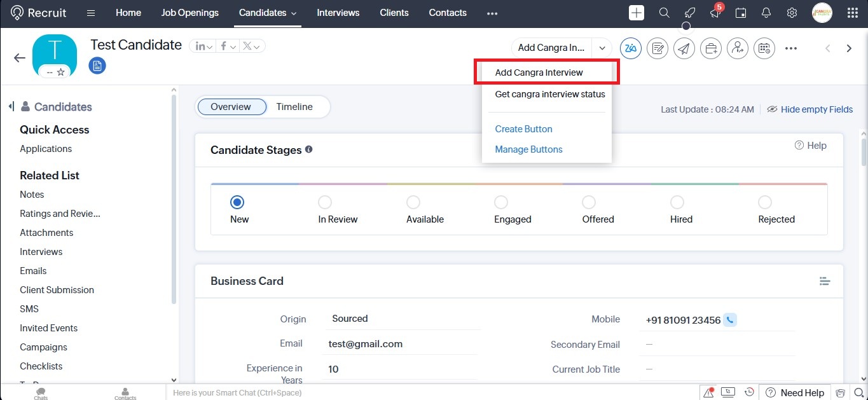Click the quick create plus icon
The image size is (868, 400).
(x=637, y=13)
